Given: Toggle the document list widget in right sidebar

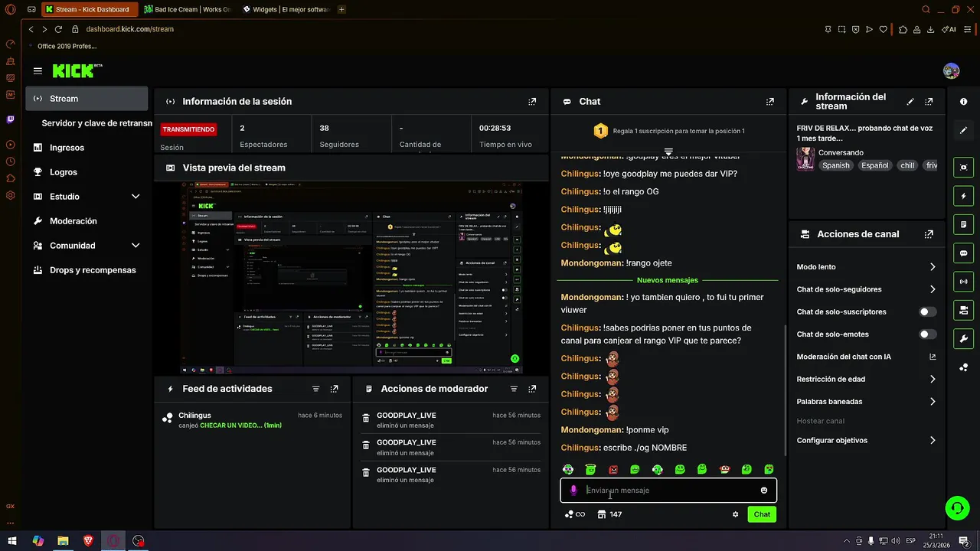Looking at the screenshot, I should click(963, 224).
